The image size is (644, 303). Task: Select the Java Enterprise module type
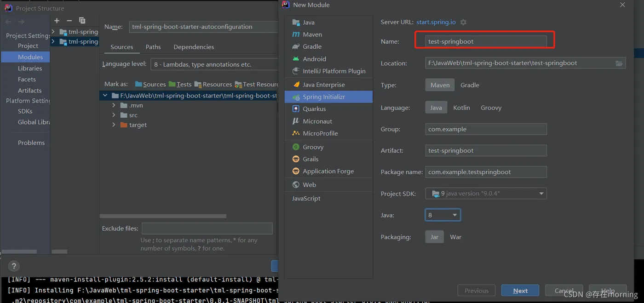328,85
